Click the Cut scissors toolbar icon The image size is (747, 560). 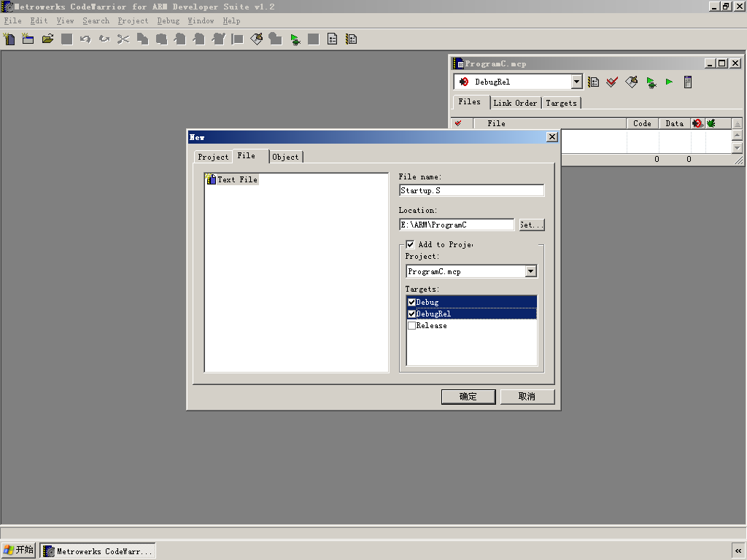pos(123,39)
